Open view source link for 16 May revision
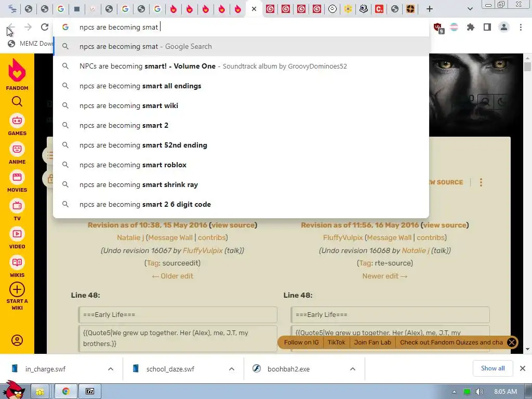The image size is (532, 399). click(445, 225)
